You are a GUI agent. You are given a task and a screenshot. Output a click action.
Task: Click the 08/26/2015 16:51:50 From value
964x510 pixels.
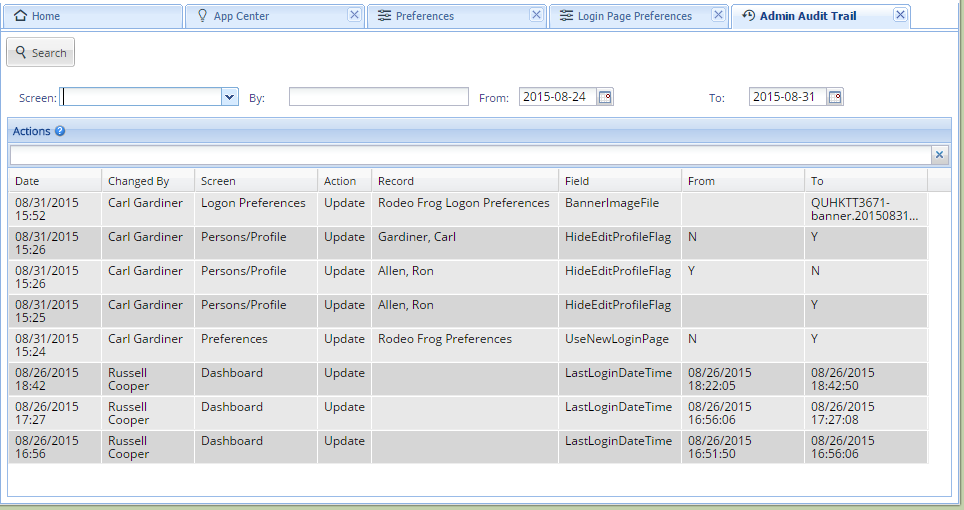[743, 447]
